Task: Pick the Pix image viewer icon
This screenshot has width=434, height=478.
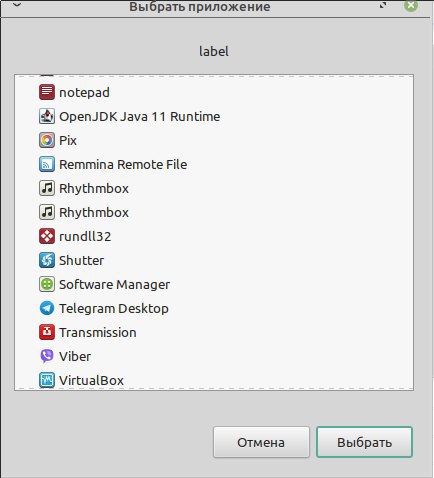Action: (47, 140)
